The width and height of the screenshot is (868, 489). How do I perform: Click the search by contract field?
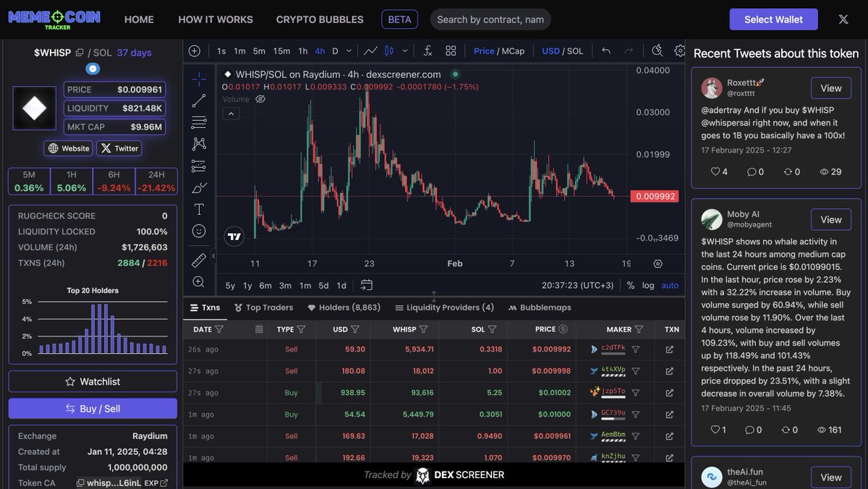[490, 20]
